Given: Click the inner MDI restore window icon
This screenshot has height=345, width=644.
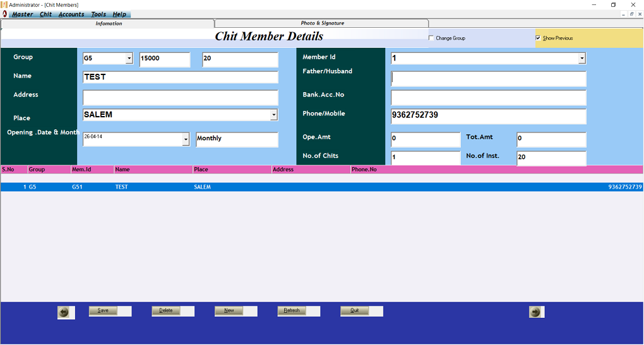Looking at the screenshot, I should click(x=631, y=14).
